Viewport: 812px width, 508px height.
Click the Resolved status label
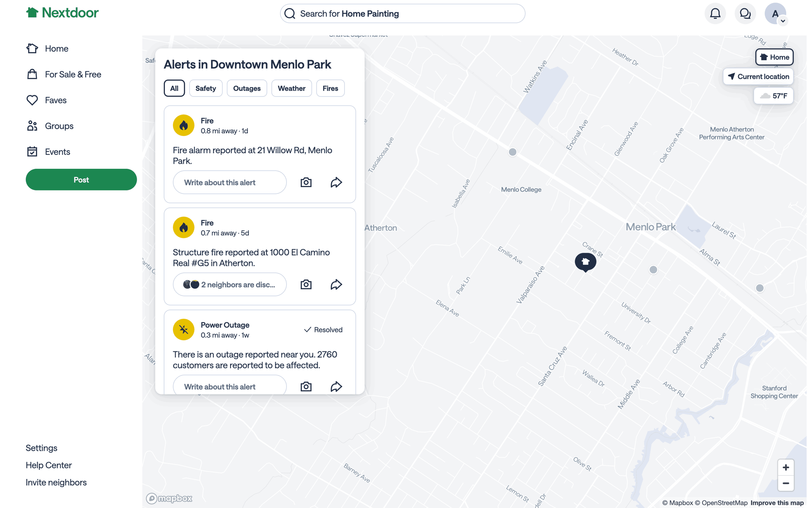(x=324, y=330)
